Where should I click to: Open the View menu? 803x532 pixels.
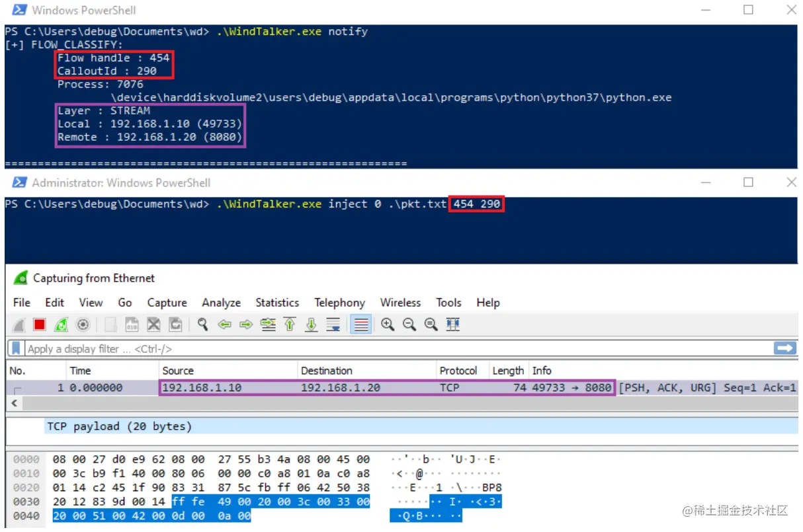(91, 302)
